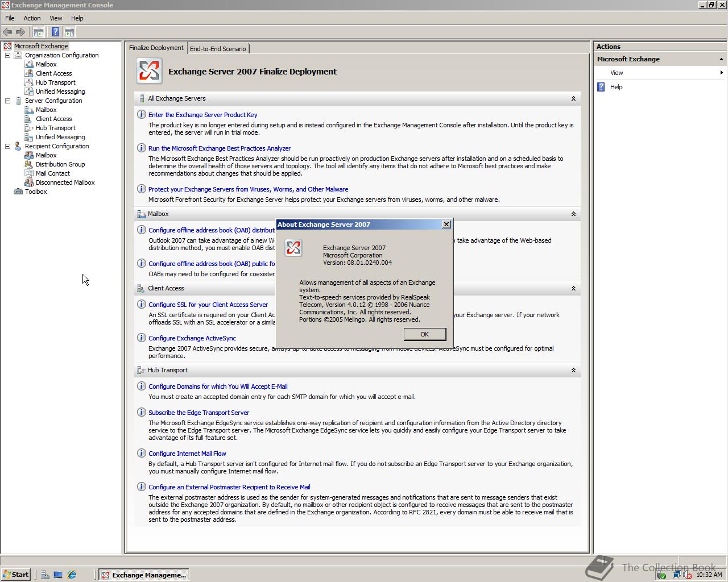
Task: Select Client Access under Server Configuration
Action: [x=54, y=119]
